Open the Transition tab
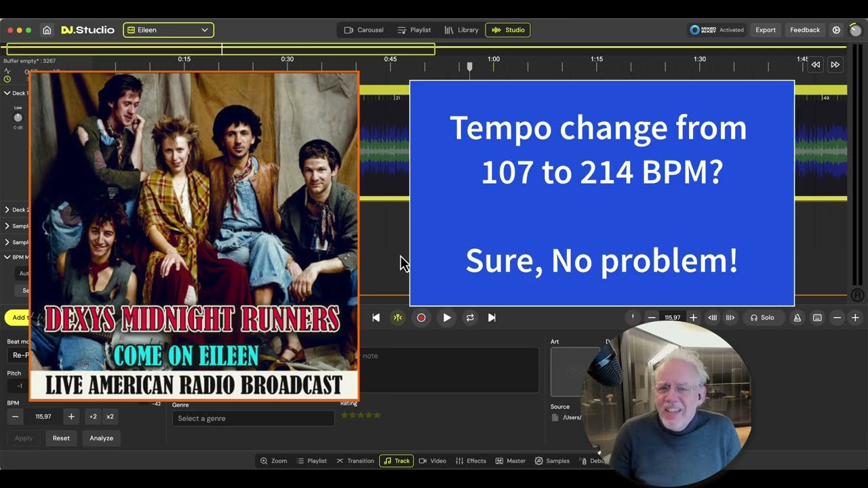This screenshot has width=868, height=488. pyautogui.click(x=355, y=461)
